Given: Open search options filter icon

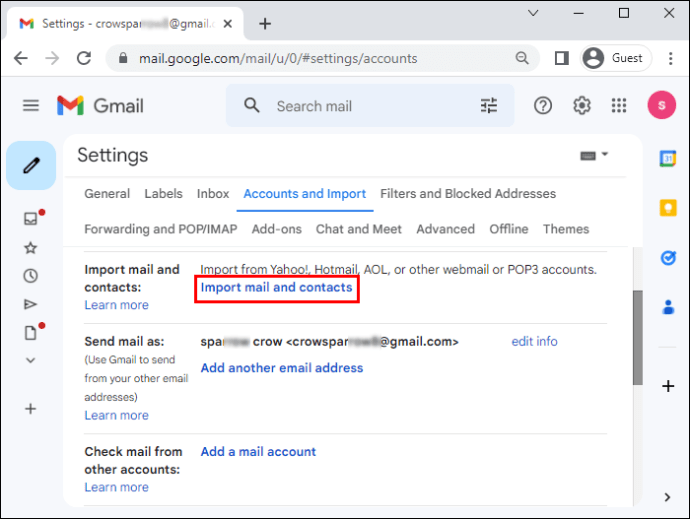Looking at the screenshot, I should [488, 106].
